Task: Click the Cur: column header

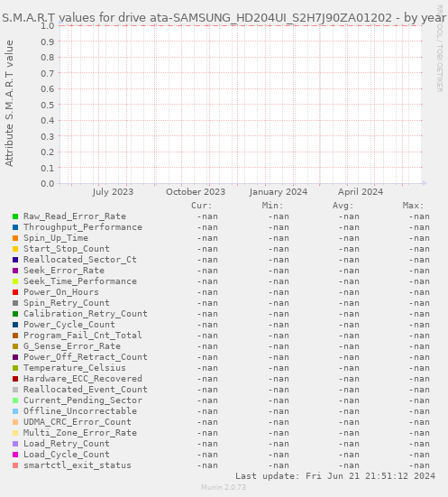Action: [x=202, y=206]
